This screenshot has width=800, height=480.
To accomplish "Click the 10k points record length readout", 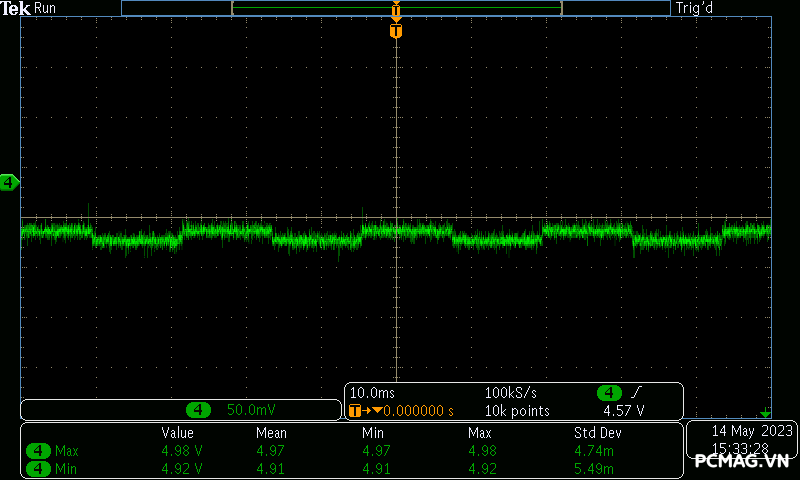I will [517, 411].
